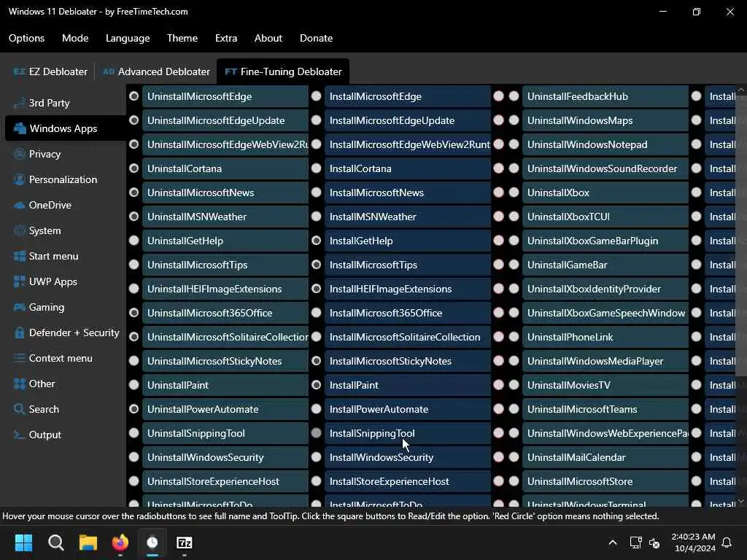Open the Other section

(34, 384)
